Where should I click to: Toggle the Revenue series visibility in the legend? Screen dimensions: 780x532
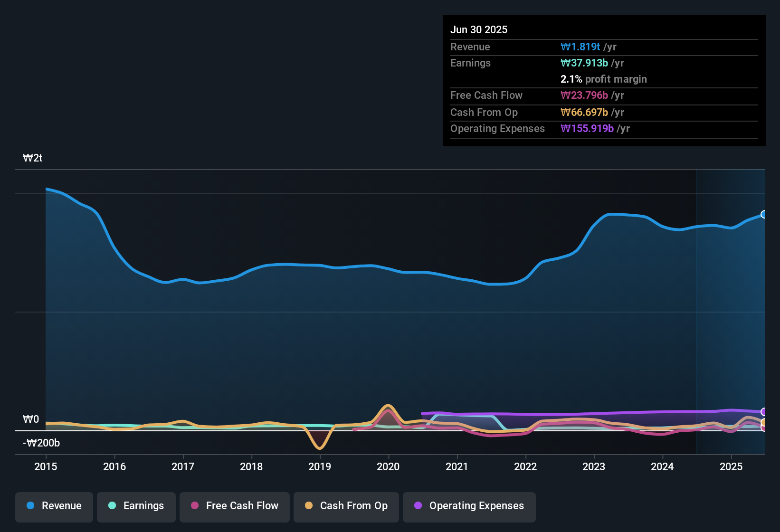pos(54,506)
